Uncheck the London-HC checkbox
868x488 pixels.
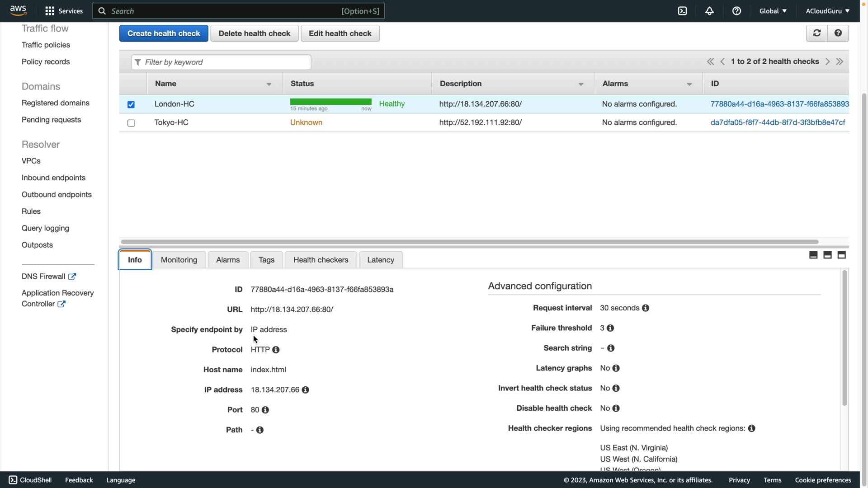coord(131,104)
